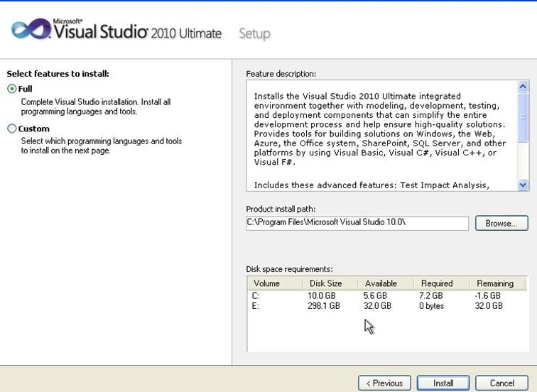Click the Visual Studio infinity logo
Viewport: 537px width, 392px height.
31,28
